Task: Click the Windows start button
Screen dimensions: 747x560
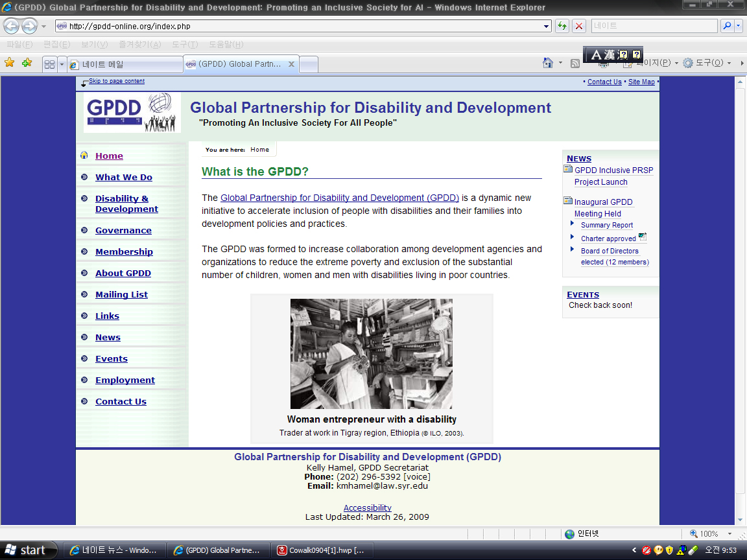Action: 28,550
